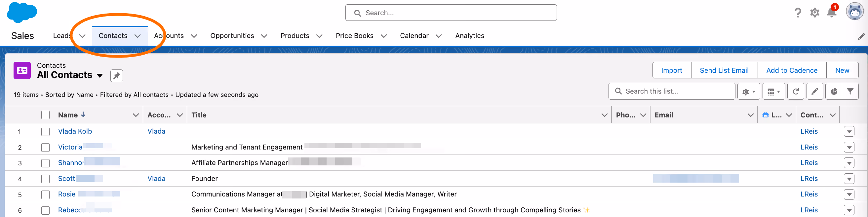The width and height of the screenshot is (868, 217).
Task: Click the notifications bell icon
Action: [x=831, y=13]
